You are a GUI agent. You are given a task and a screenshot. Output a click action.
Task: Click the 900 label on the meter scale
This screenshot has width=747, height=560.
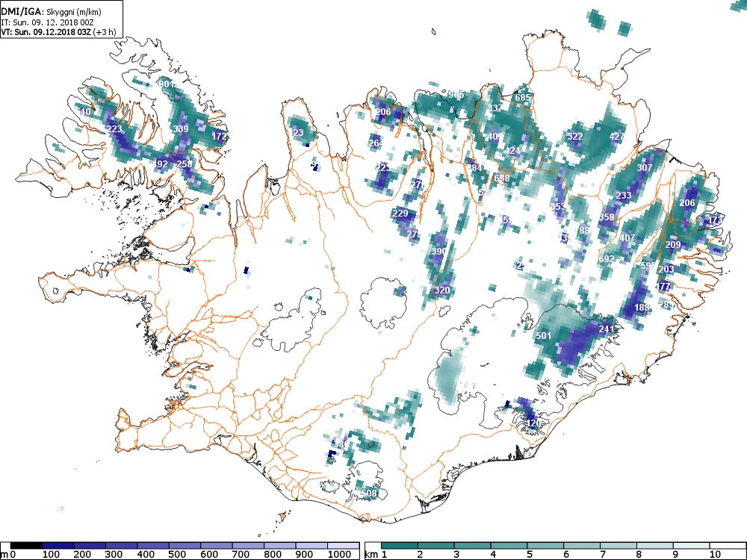(x=304, y=554)
